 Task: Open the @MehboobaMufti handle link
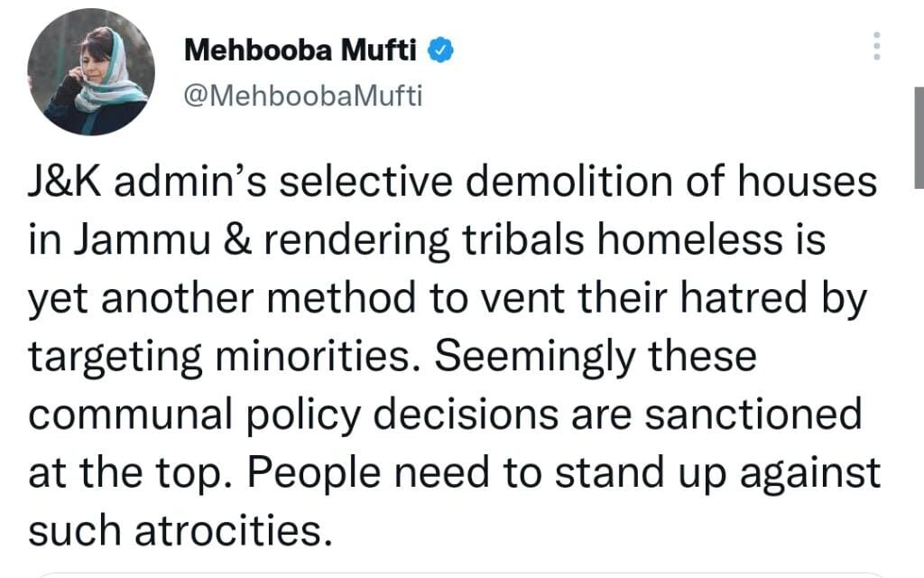302,96
